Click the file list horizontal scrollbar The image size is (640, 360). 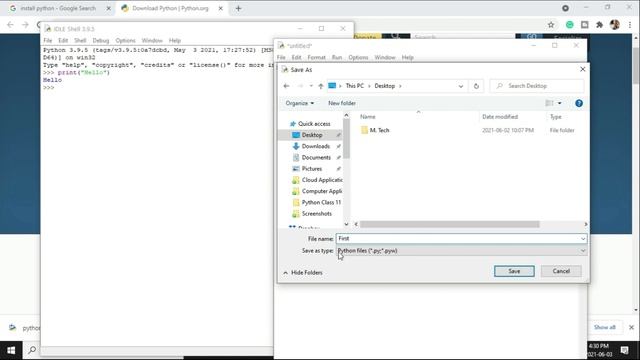[x=449, y=224]
